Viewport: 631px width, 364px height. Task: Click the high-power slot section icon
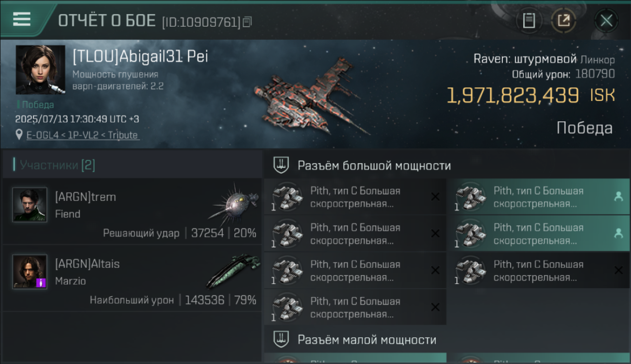[x=281, y=165]
